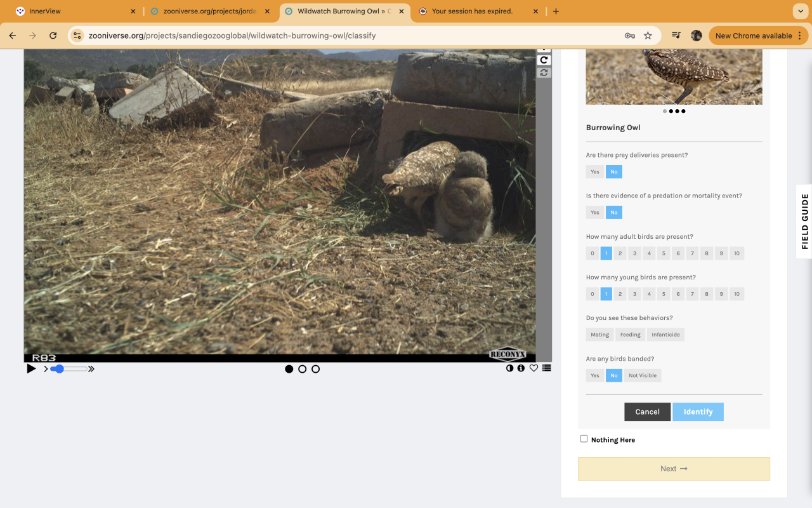Select 9 young birds present
This screenshot has width=812, height=508.
721,294
